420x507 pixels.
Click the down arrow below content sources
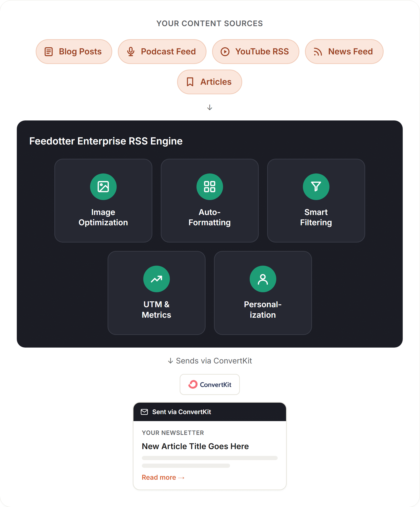click(x=210, y=107)
